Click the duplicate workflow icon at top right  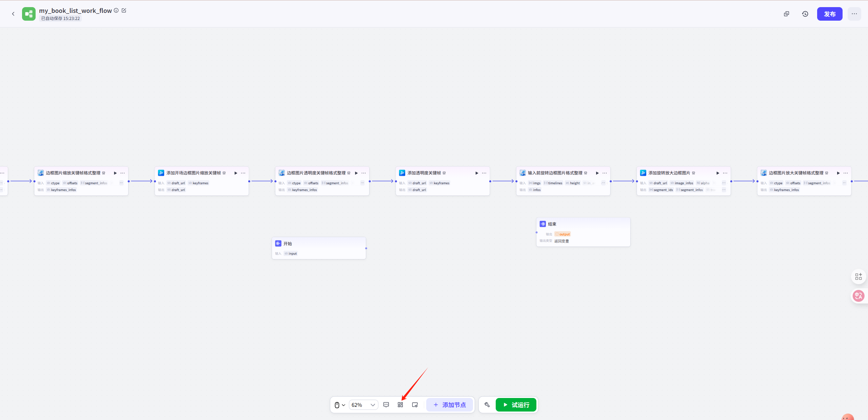787,14
